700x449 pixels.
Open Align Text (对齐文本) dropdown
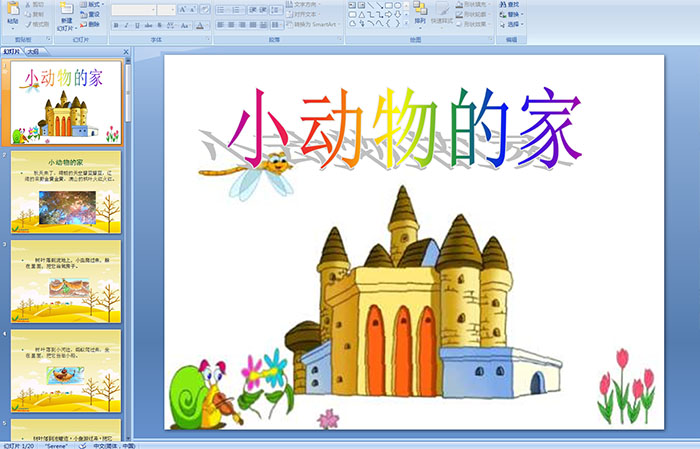pos(302,14)
